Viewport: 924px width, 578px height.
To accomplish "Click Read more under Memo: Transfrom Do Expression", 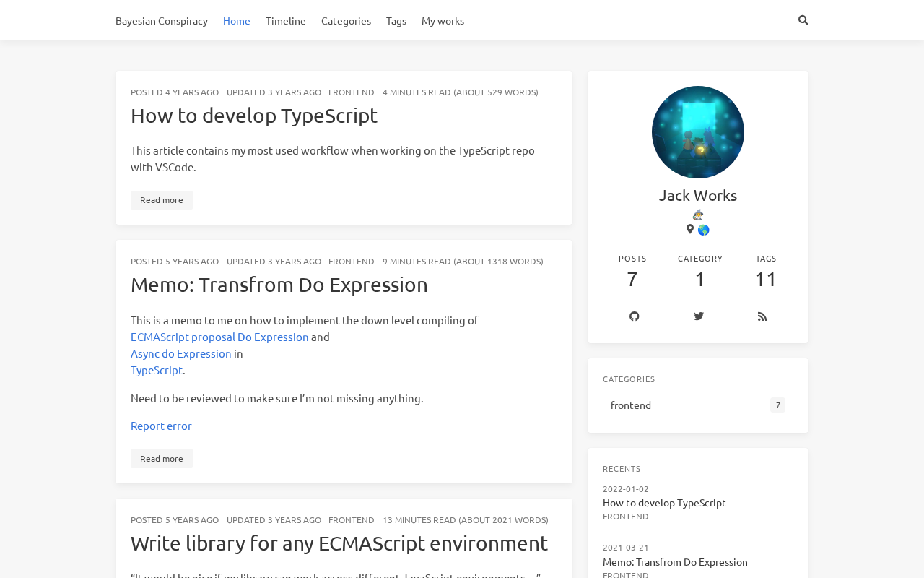I will 161,459.
